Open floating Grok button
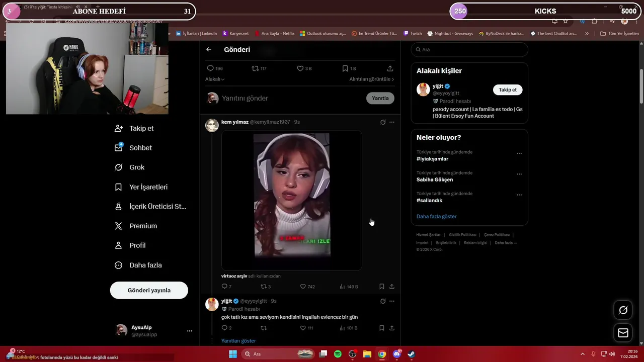The image size is (644, 362). 623,310
